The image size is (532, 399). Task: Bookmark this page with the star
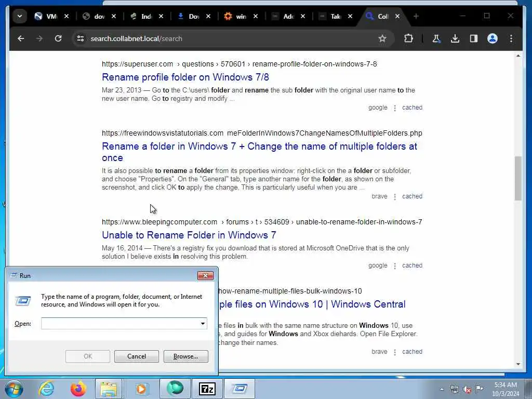click(x=382, y=38)
